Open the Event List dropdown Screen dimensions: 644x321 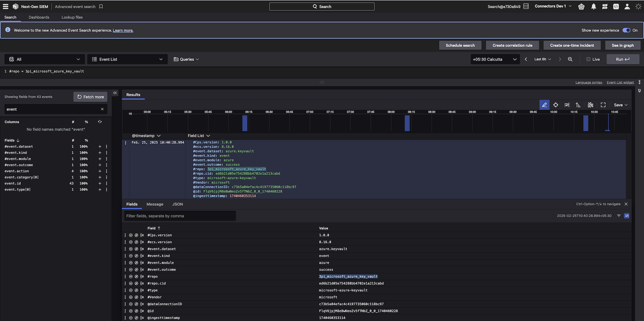click(127, 59)
